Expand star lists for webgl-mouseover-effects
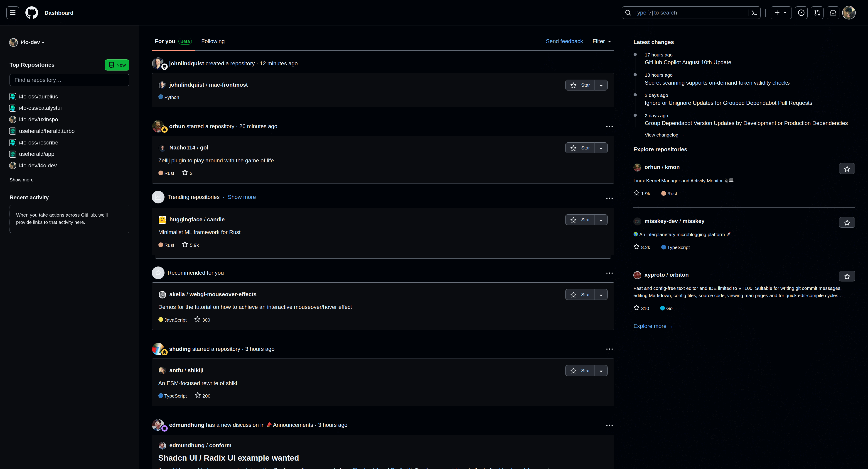 tap(601, 295)
